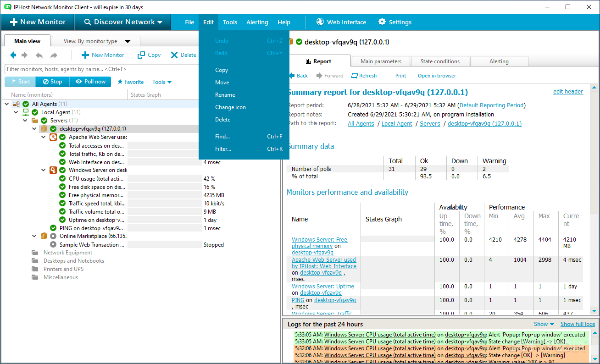Open the View: By monitor type dropdown
The height and width of the screenshot is (364, 600).
click(96, 41)
